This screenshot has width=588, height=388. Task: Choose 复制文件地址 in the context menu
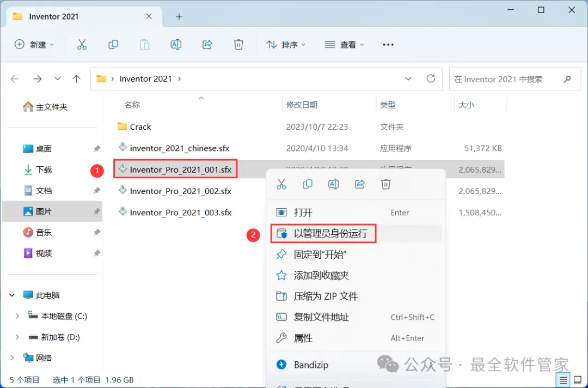[356, 318]
